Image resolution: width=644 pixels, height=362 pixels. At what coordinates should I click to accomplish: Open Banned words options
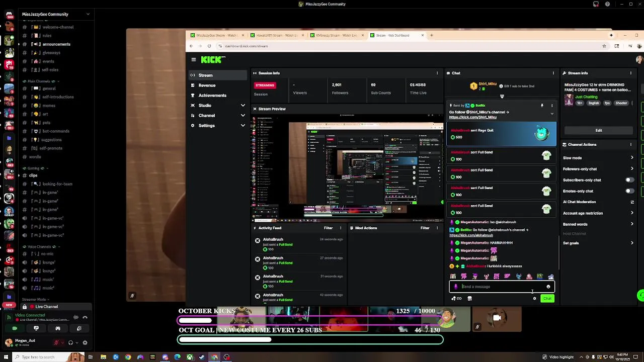(x=598, y=224)
